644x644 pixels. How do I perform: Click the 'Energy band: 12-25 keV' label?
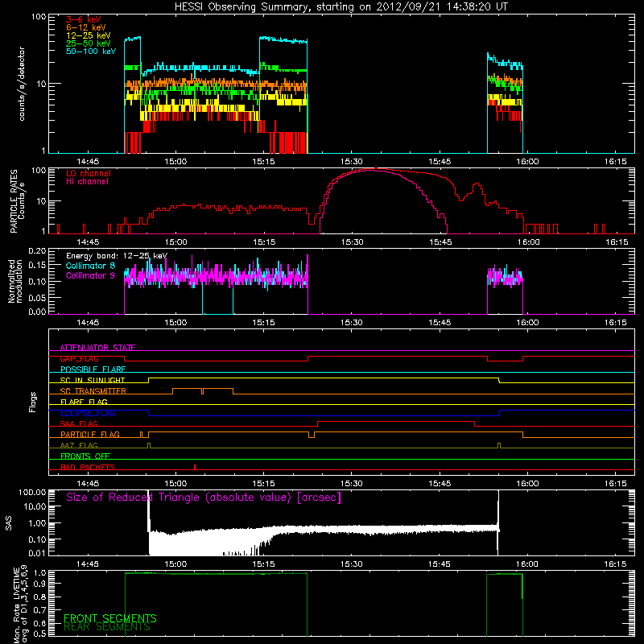(x=117, y=256)
